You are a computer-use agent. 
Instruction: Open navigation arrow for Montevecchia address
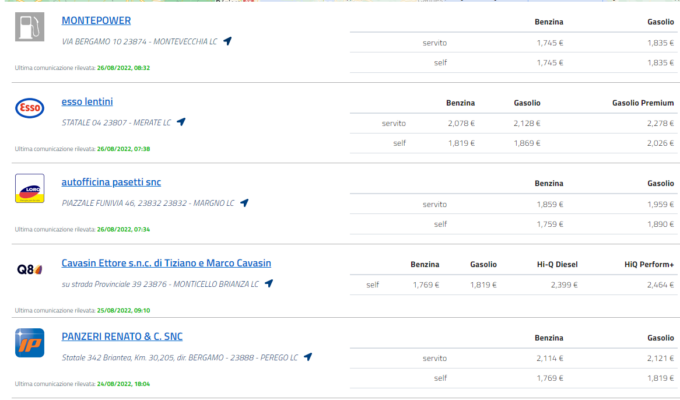(x=227, y=41)
